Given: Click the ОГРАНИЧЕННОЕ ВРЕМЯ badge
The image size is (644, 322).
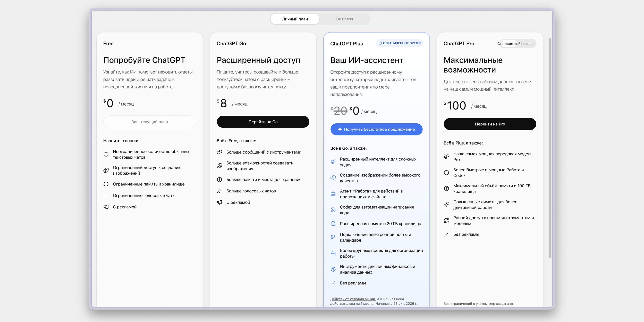Looking at the screenshot, I should (400, 43).
